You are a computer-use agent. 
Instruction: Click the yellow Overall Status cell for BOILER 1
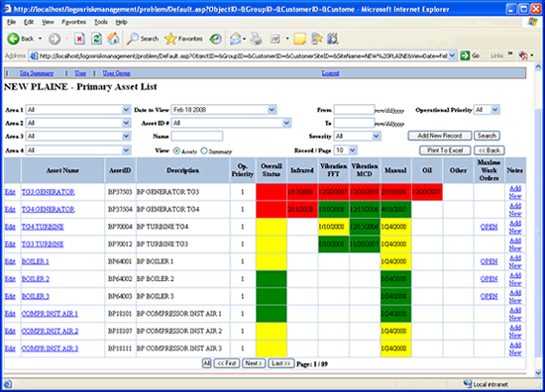[272, 261]
